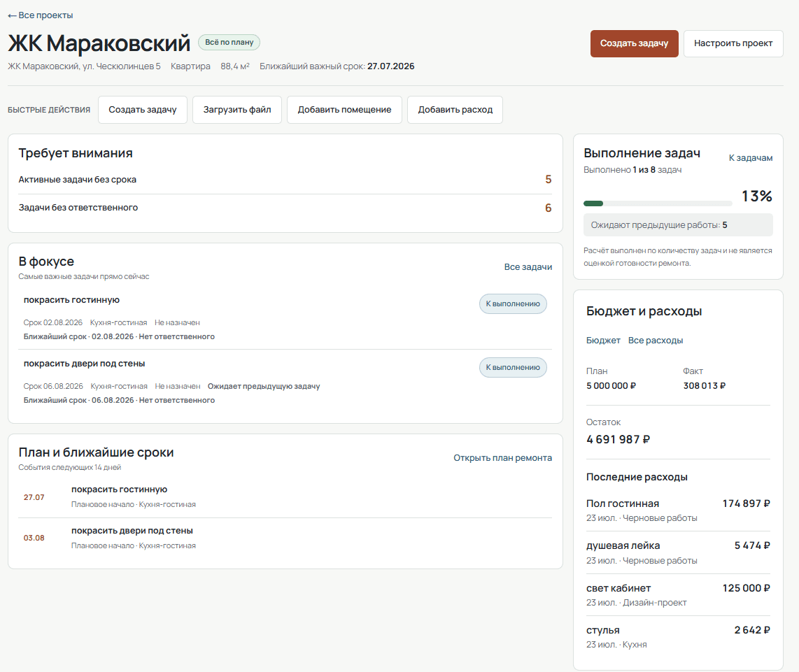Click 'К выполнению' status for покрасить двери
This screenshot has height=672, width=799.
[513, 367]
